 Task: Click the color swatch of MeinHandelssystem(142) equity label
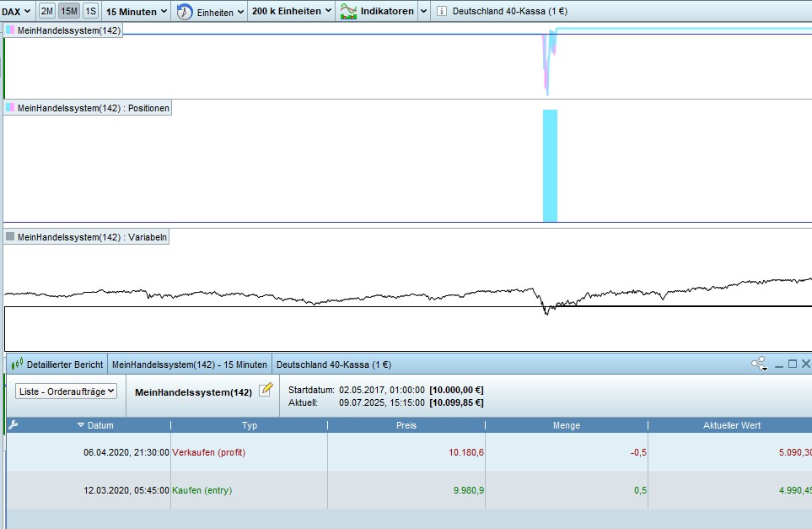coord(10,30)
